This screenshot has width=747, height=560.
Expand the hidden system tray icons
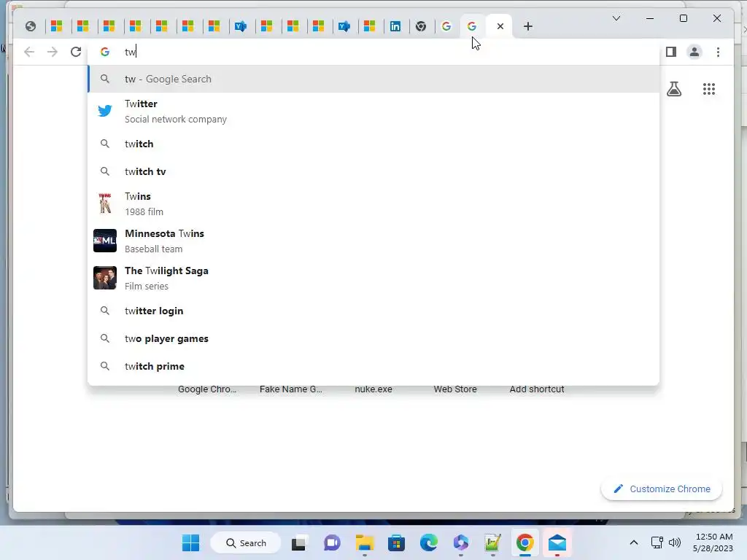click(x=634, y=542)
